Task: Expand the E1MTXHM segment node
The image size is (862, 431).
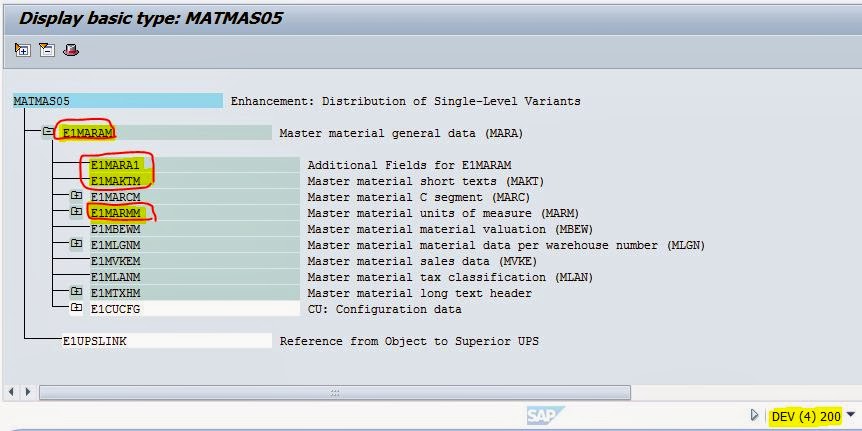Action: [76, 292]
